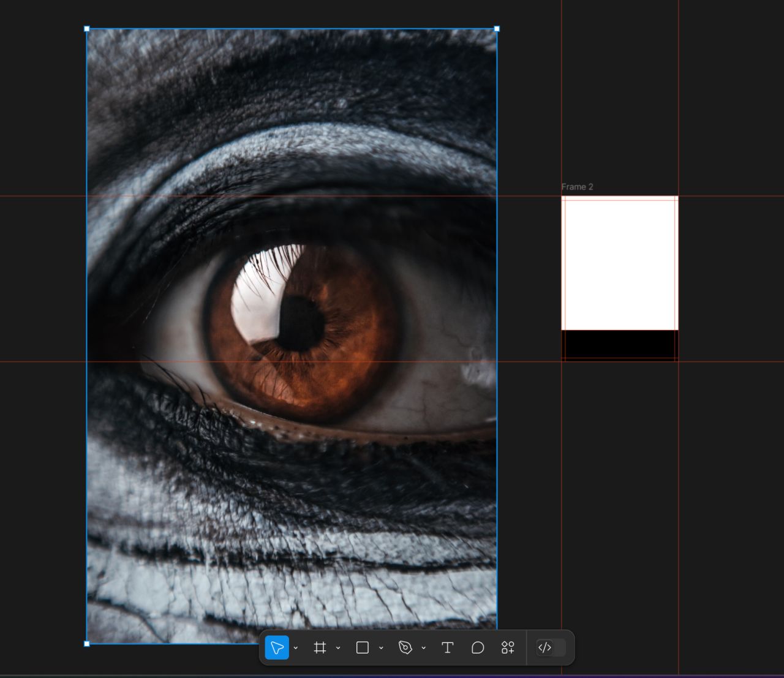Select the Frame tool
784x678 pixels.
click(x=320, y=647)
